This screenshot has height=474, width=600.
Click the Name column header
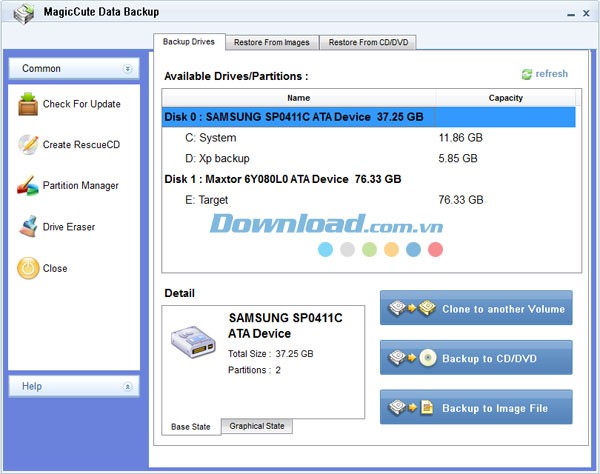tap(299, 98)
